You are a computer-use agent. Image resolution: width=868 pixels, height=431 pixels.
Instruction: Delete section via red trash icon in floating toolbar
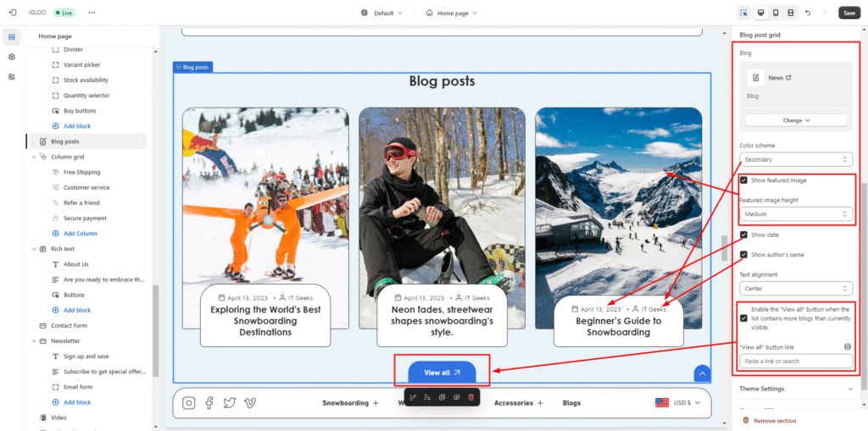[x=471, y=396]
